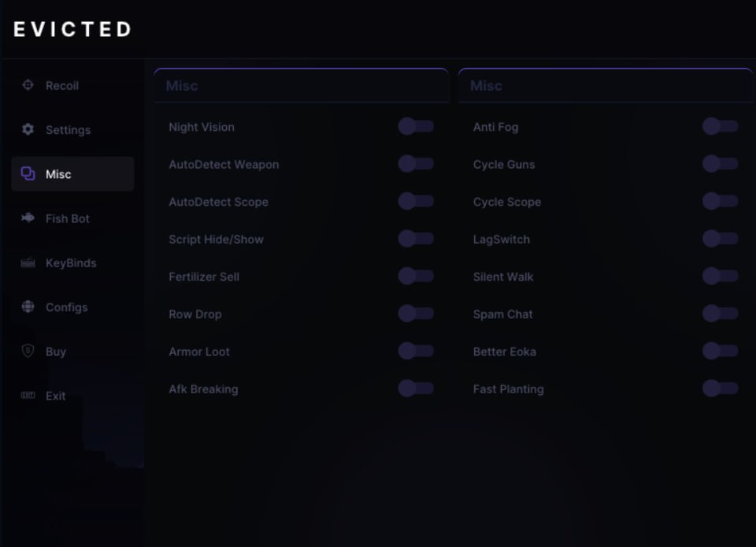Click the Recoil crosshair icon

tap(28, 85)
